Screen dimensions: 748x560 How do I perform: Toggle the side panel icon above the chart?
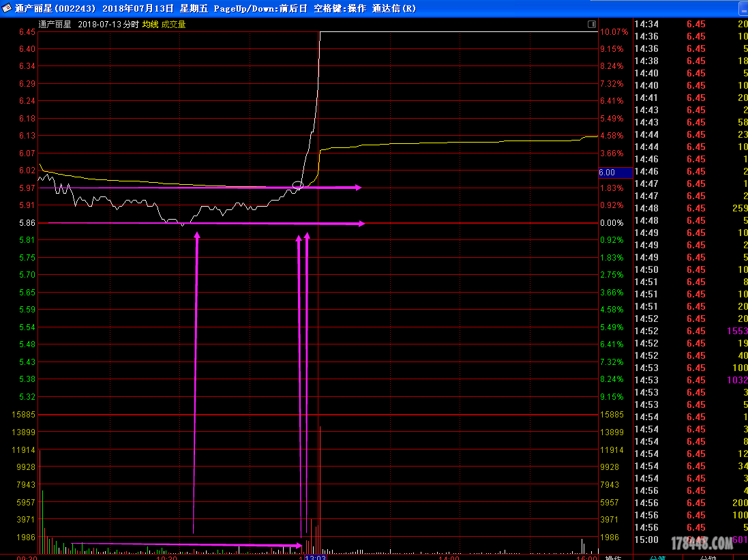pos(592,24)
